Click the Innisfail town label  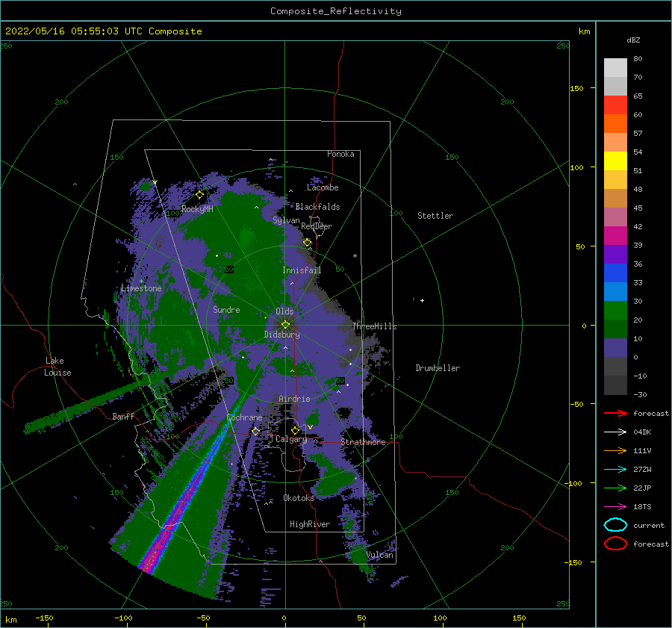tap(302, 270)
